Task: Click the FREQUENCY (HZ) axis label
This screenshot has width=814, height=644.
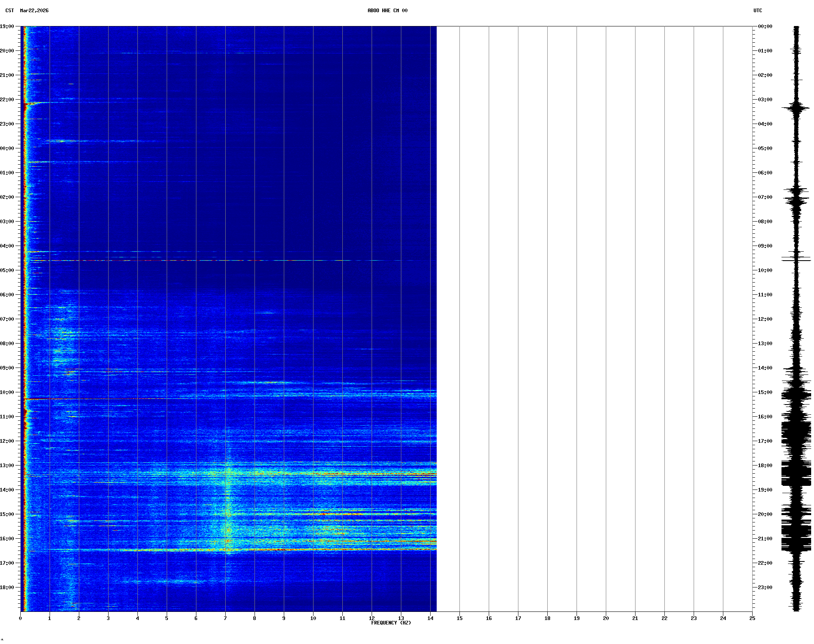Action: 391,623
